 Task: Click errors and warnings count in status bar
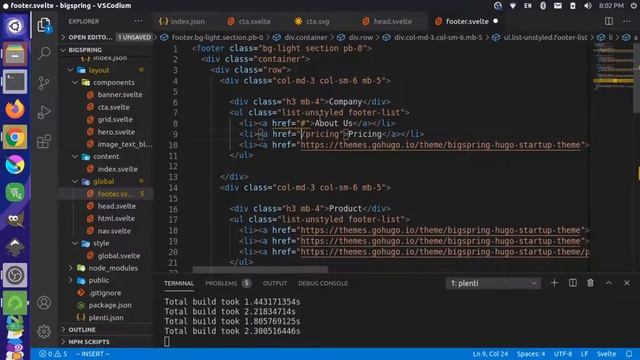click(x=53, y=354)
